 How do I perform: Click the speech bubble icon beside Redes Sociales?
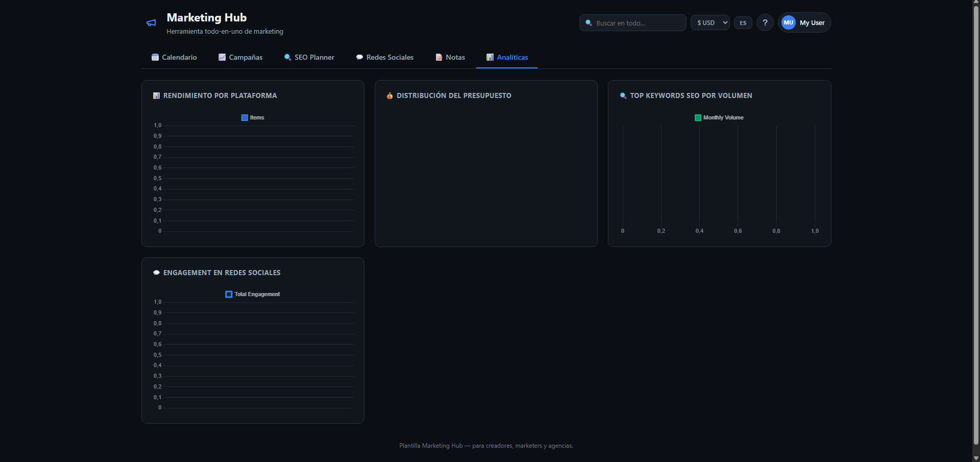click(x=359, y=57)
